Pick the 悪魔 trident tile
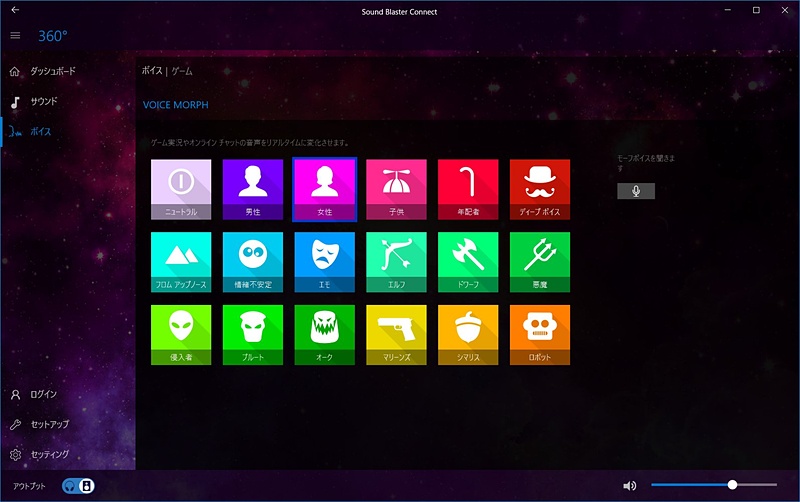The height and width of the screenshot is (502, 800). click(x=540, y=262)
